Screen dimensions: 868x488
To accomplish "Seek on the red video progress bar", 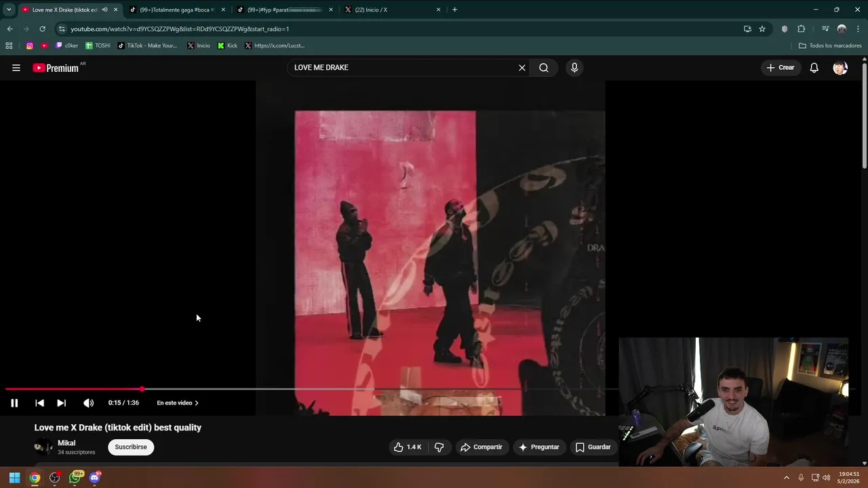I will click(73, 389).
